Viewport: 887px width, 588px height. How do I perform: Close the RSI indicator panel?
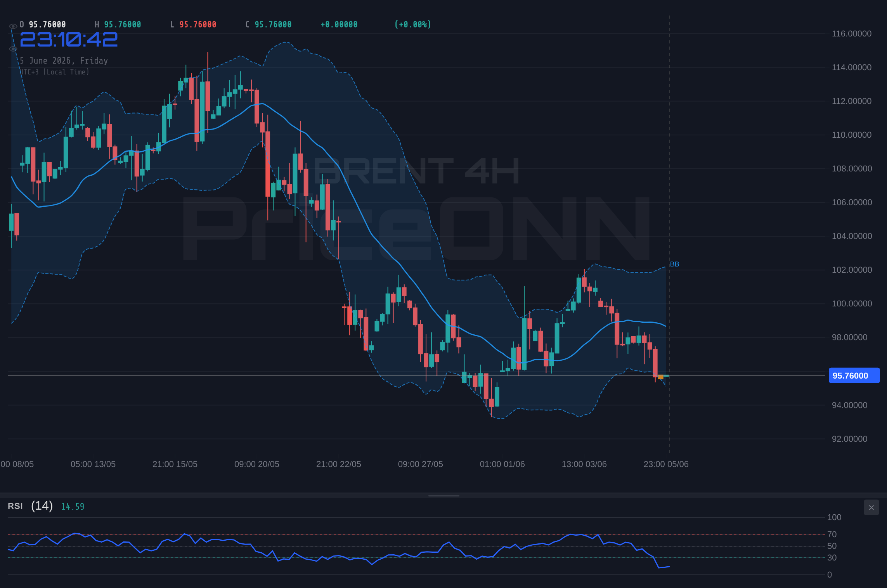tap(871, 507)
